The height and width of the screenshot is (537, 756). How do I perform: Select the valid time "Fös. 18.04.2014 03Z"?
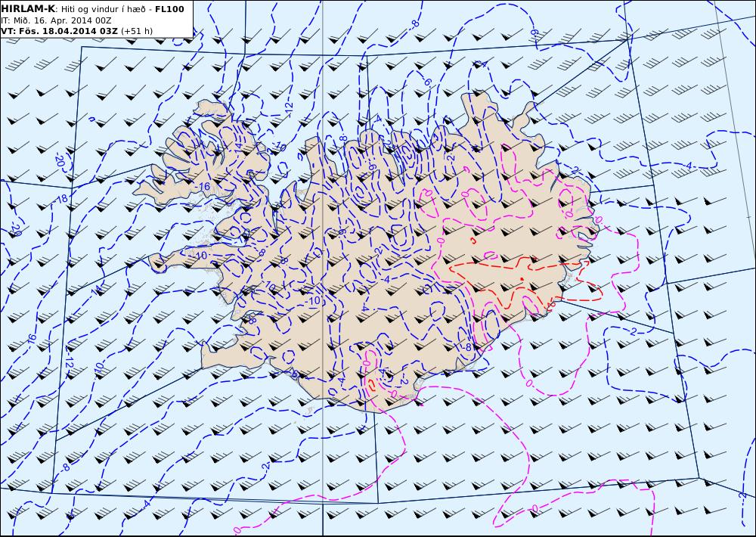pos(67,31)
